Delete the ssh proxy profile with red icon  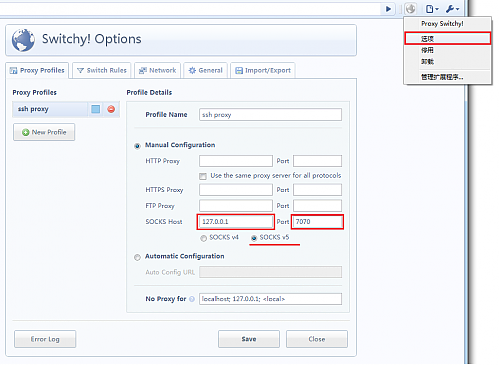[111, 109]
